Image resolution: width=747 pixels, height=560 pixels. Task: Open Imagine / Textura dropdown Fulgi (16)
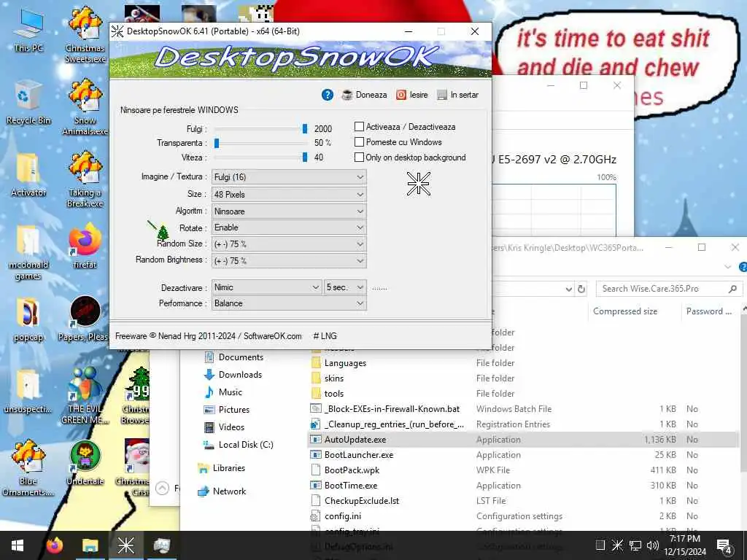point(289,177)
